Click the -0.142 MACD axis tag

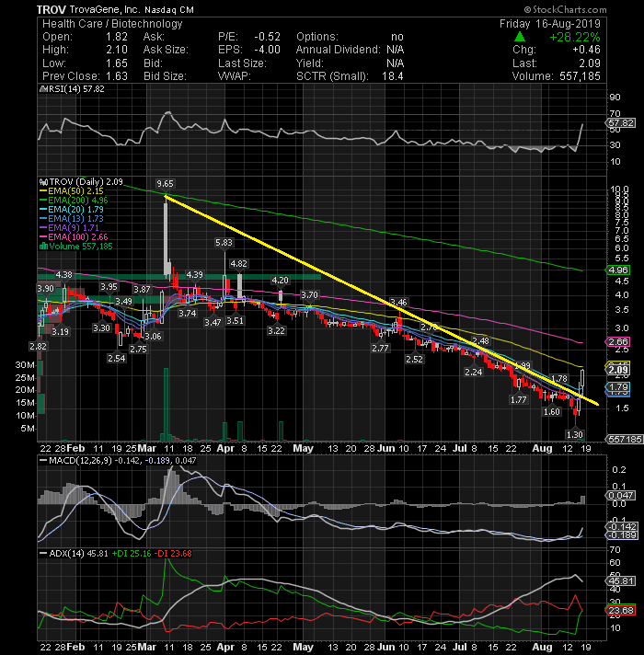click(x=621, y=526)
